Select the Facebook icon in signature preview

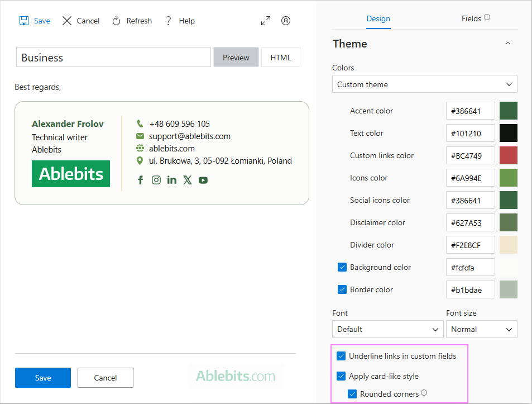(x=140, y=180)
